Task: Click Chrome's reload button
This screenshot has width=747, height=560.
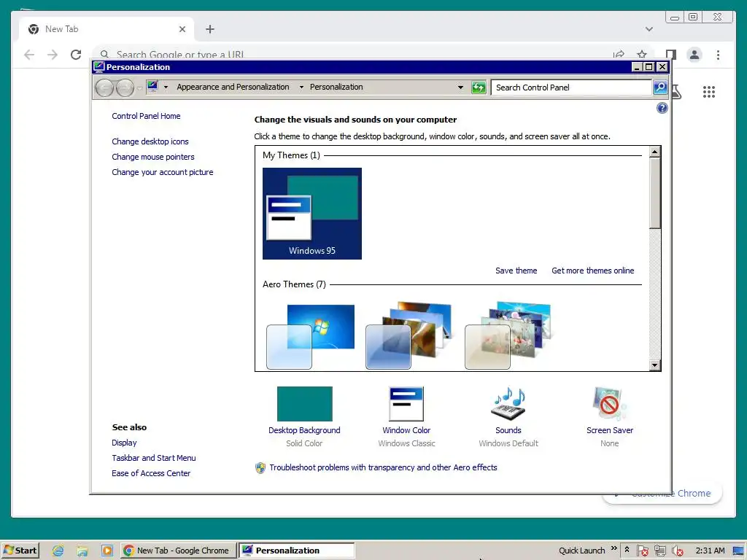Action: [76, 55]
